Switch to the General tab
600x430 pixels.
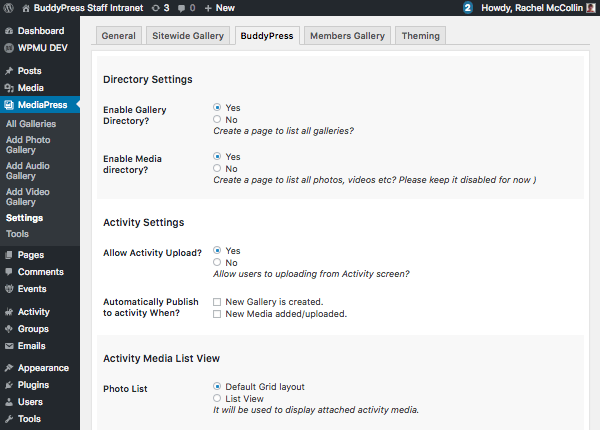click(119, 36)
